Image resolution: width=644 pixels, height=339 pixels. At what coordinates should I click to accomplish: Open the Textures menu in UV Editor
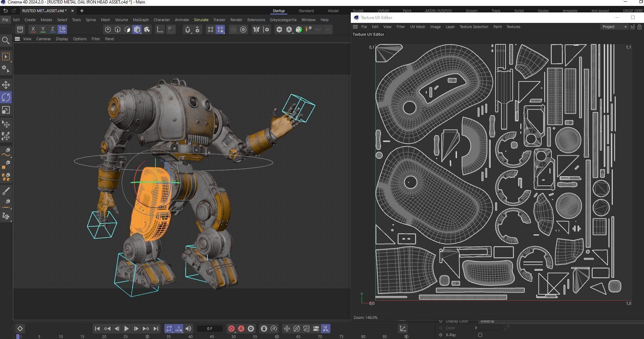513,27
